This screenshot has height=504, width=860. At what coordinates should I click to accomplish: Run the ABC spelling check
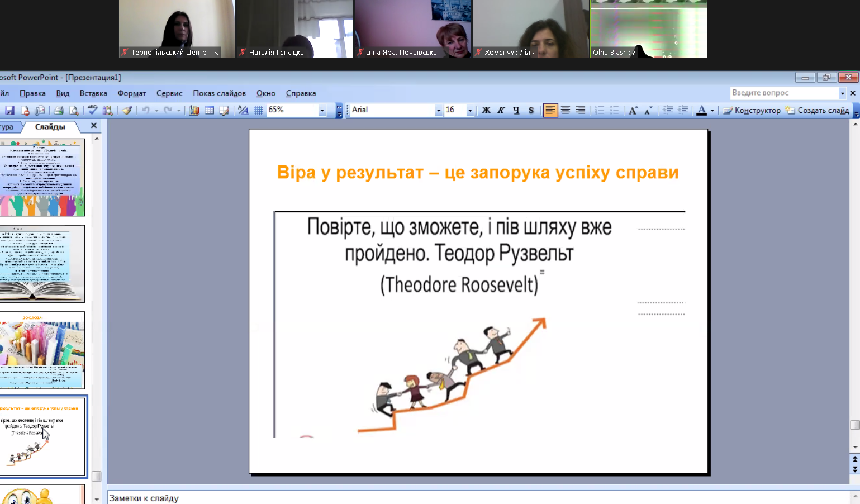click(x=93, y=110)
